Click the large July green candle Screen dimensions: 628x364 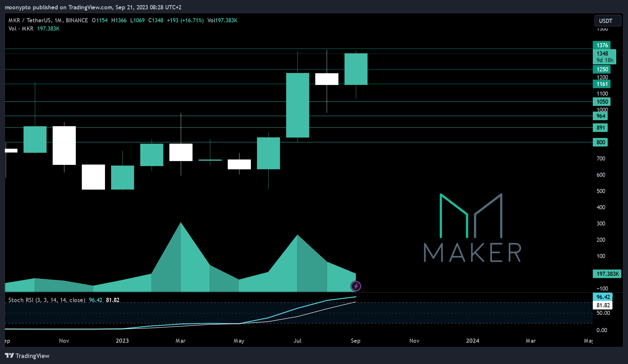click(298, 105)
